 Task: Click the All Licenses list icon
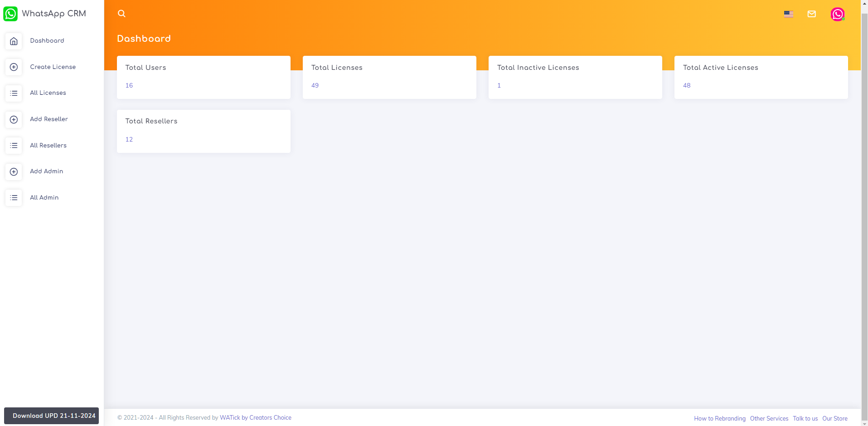point(14,93)
